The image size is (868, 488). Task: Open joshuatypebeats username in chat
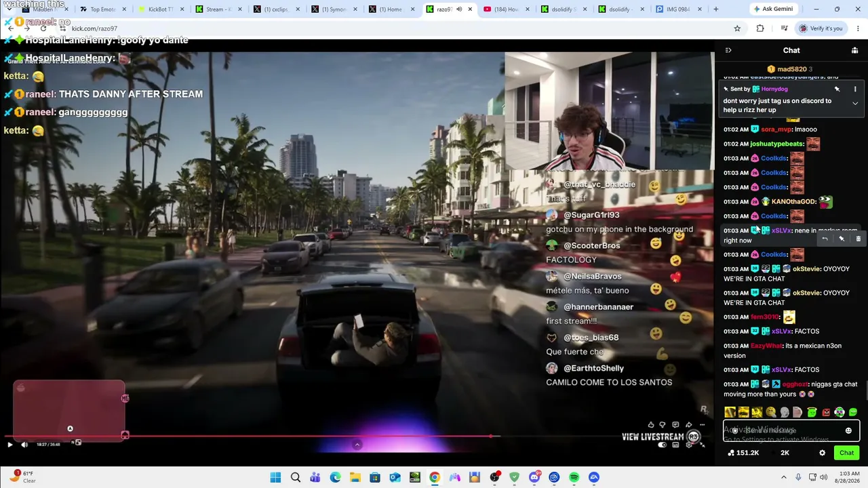(776, 144)
